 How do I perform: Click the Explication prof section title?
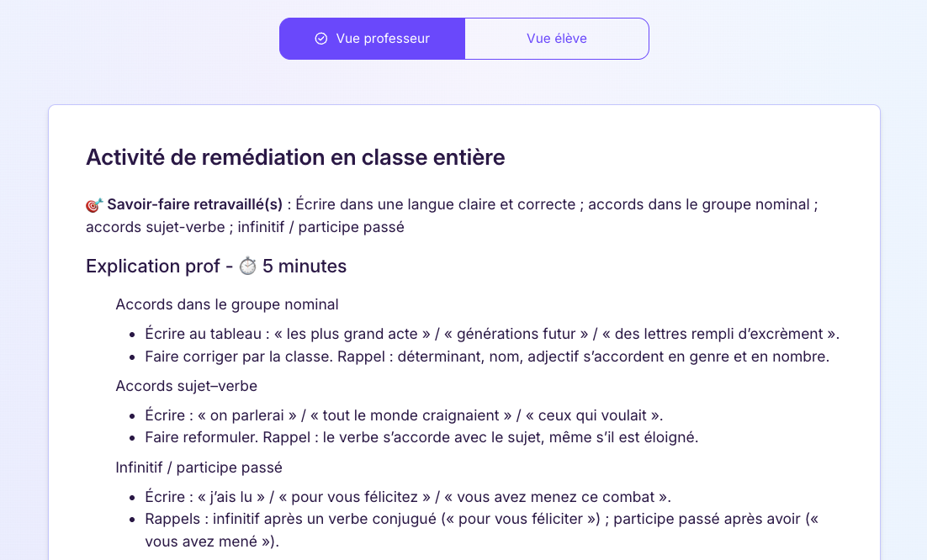point(215,266)
